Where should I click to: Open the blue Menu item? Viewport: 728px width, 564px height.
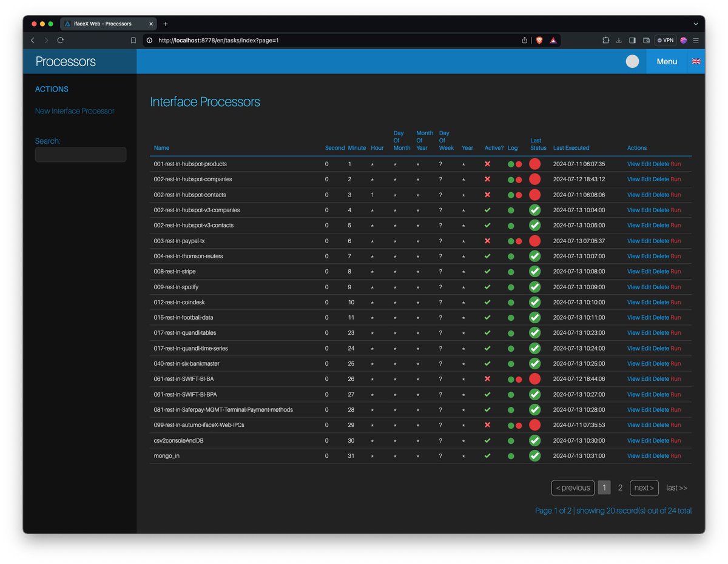[667, 61]
